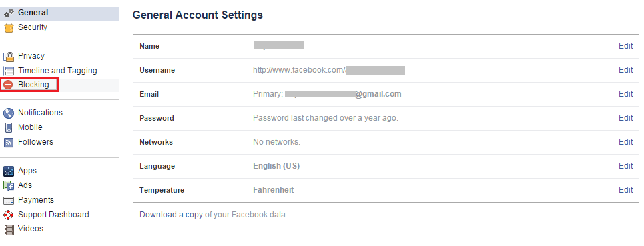Click the Videos film strip icon
644x246 pixels.
point(9,229)
